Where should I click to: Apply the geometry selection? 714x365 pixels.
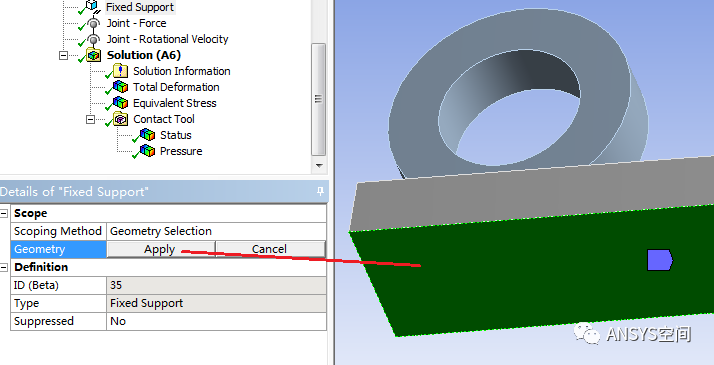coord(161,249)
